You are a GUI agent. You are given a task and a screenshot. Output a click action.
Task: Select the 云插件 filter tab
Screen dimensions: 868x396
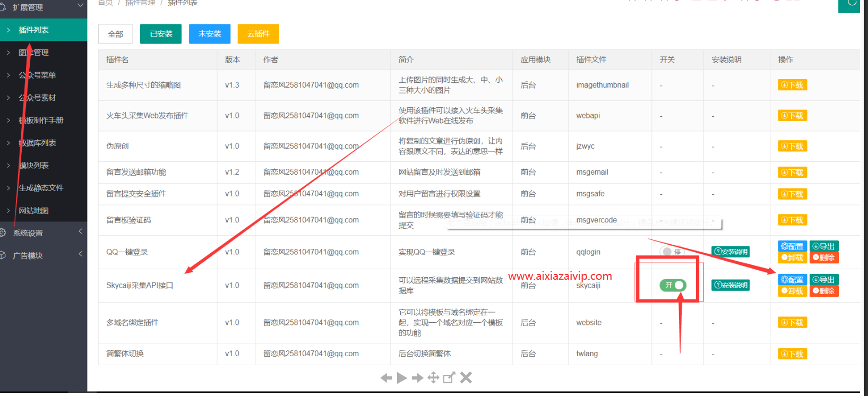258,34
